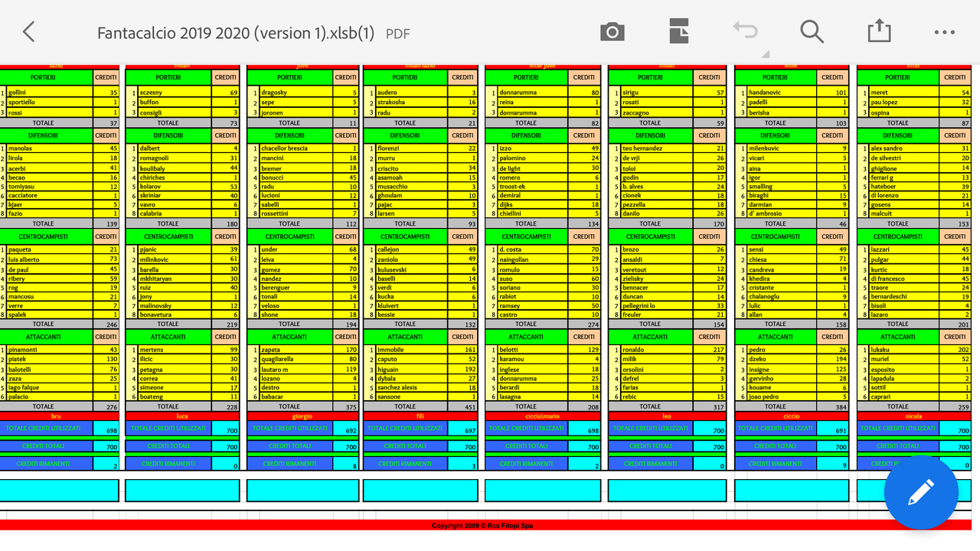Select the team owner name nicola
Viewport: 980px width, 551px height.
[x=913, y=416]
